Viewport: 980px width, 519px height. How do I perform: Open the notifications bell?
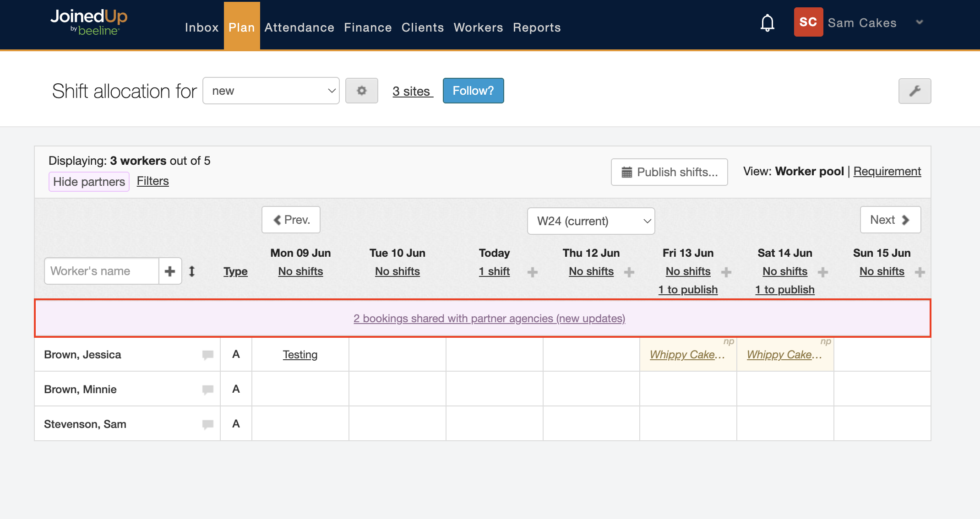click(767, 23)
